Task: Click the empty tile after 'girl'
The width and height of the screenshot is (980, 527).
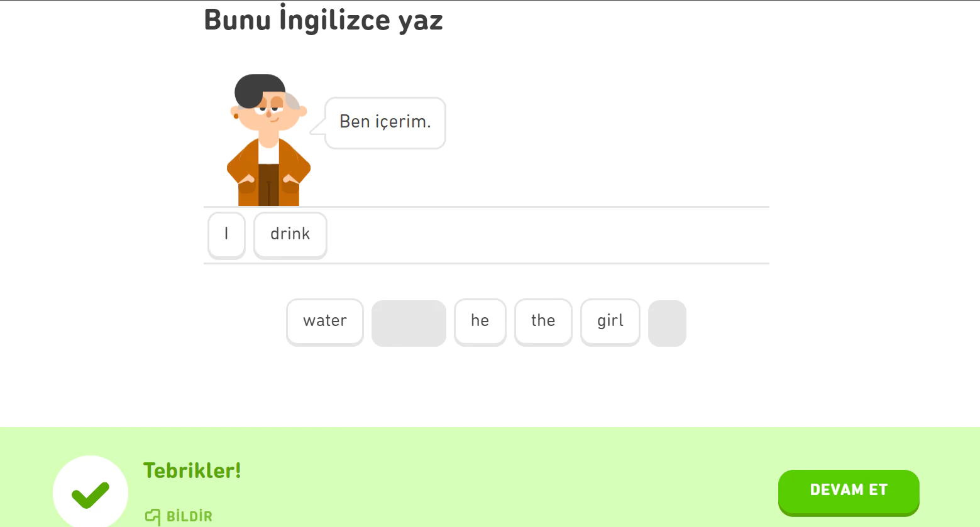Action: pos(667,323)
